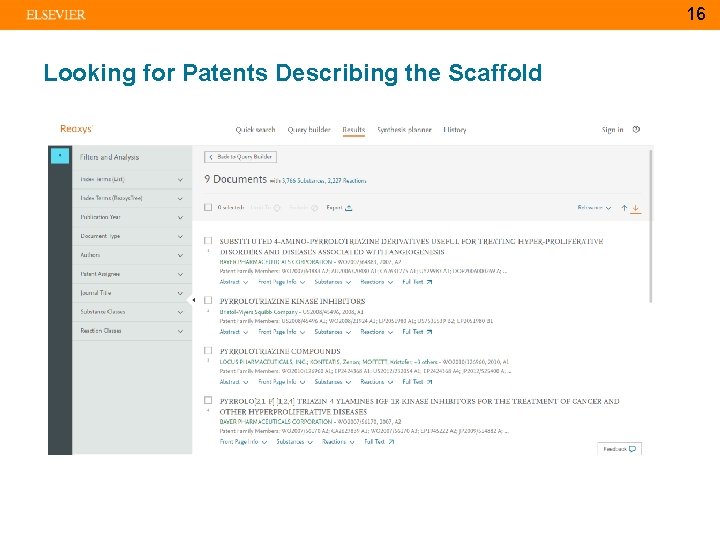Open the help icon beside Sign in
The image size is (720, 540).
tap(636, 129)
